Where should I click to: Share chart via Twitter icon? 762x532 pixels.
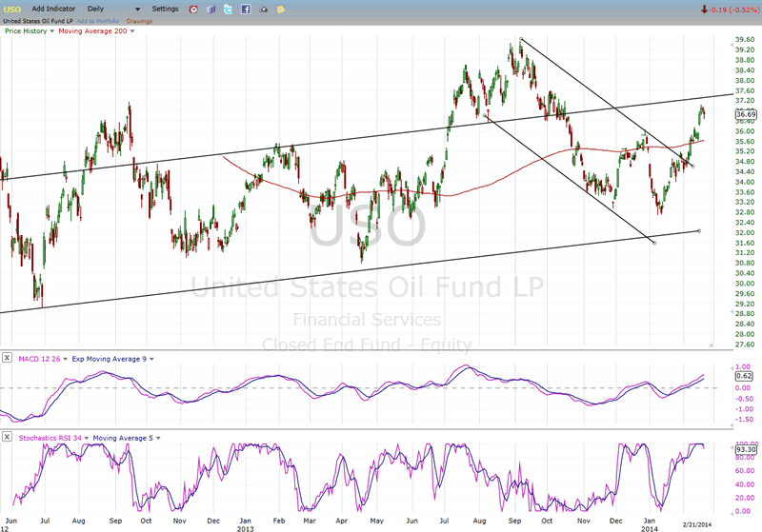click(x=228, y=10)
